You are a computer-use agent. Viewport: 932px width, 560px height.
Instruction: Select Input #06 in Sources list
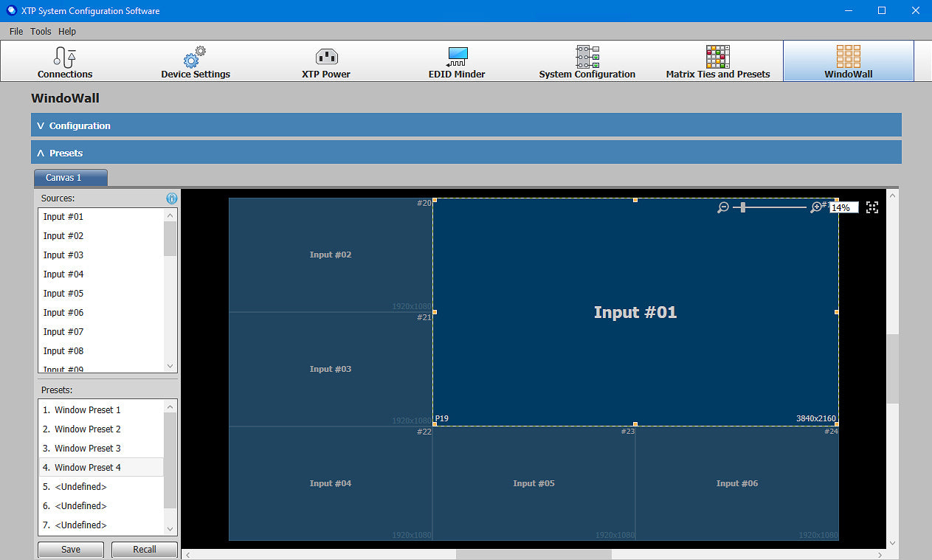point(101,313)
